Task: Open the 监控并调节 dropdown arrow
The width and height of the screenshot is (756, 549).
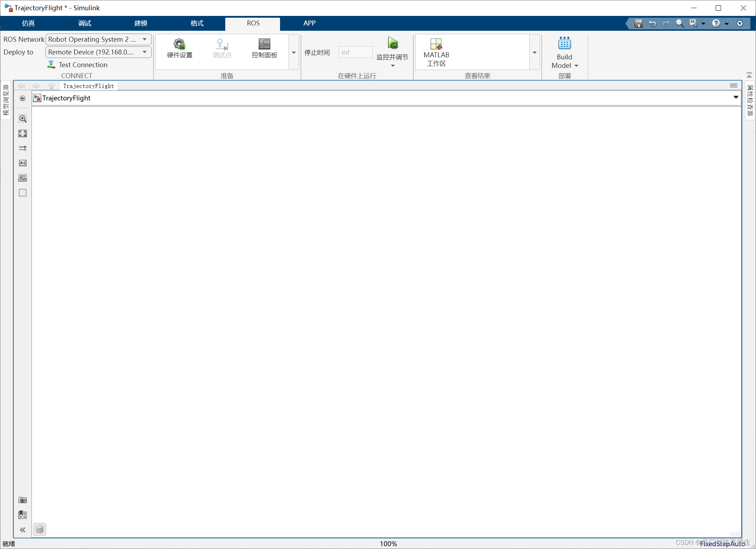Action: coord(393,66)
